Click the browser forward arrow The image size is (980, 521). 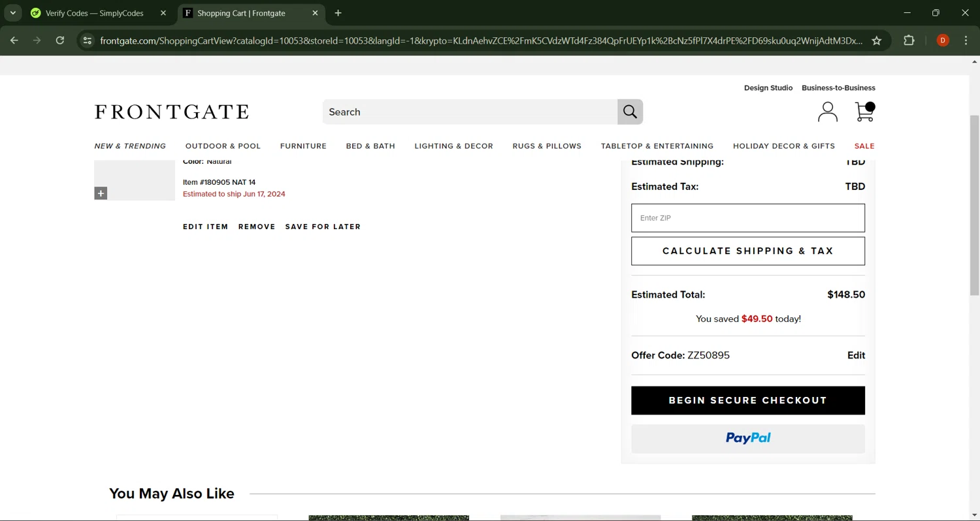tap(37, 40)
